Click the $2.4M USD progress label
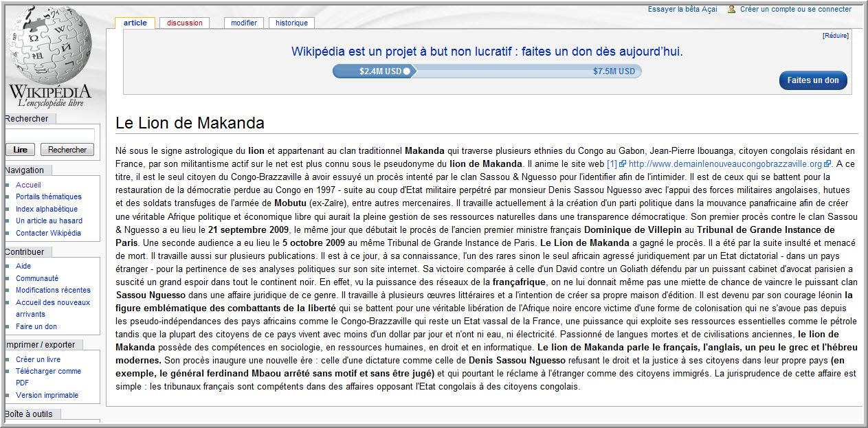This screenshot has height=428, width=868. [x=380, y=71]
